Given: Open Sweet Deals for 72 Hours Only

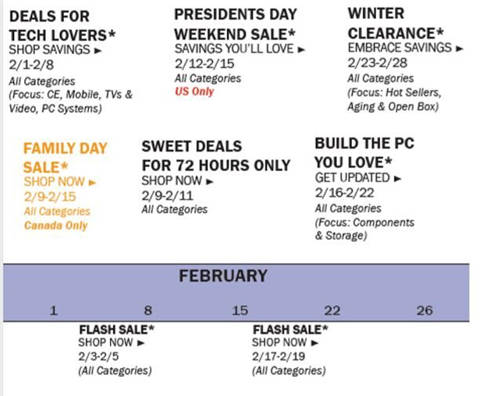Looking at the screenshot, I should 216,156.
